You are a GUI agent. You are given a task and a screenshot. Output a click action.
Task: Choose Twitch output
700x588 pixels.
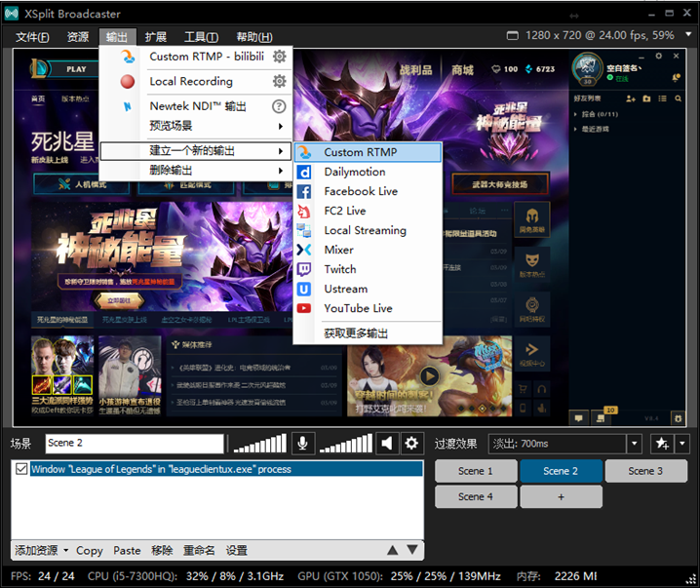click(368, 269)
